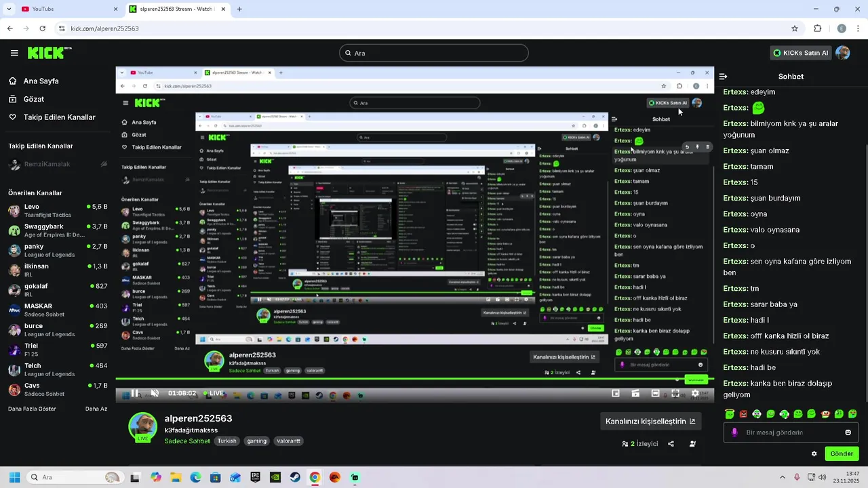Click the user/follow icon next to share
Image resolution: width=868 pixels, height=488 pixels.
point(692,444)
